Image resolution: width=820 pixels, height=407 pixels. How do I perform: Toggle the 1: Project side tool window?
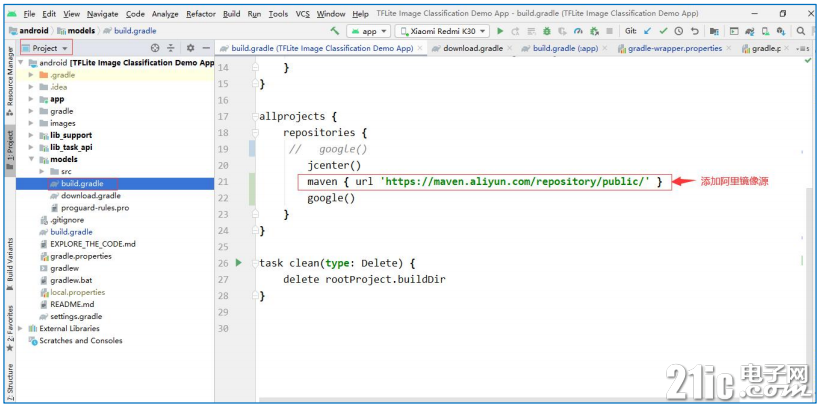[9, 149]
